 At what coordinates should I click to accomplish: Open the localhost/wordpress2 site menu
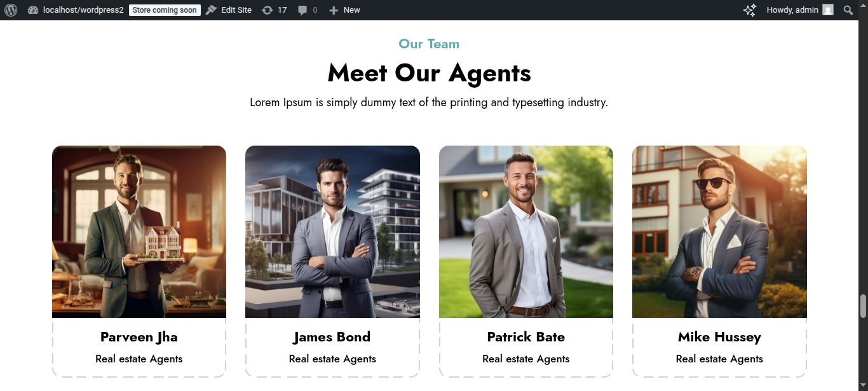[83, 10]
